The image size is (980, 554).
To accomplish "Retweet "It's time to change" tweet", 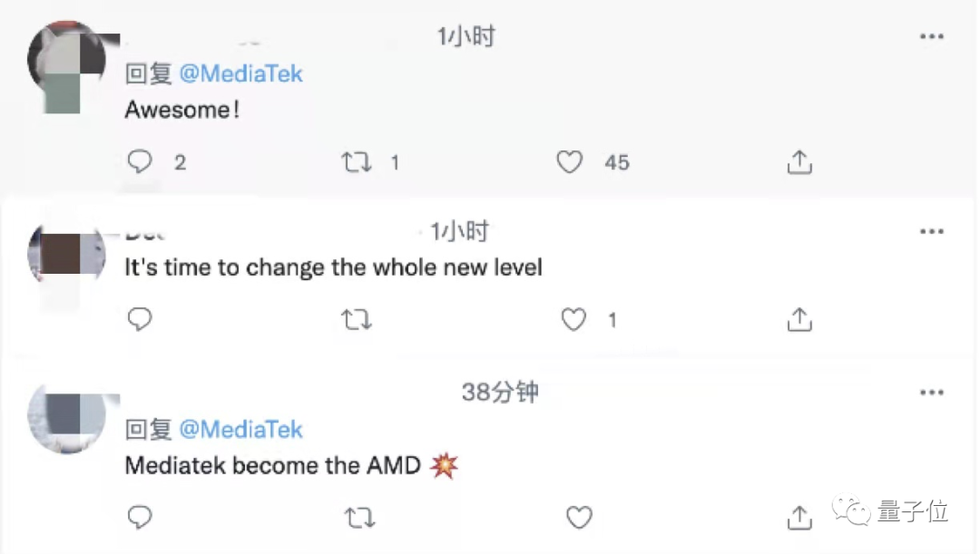I will pos(356,320).
